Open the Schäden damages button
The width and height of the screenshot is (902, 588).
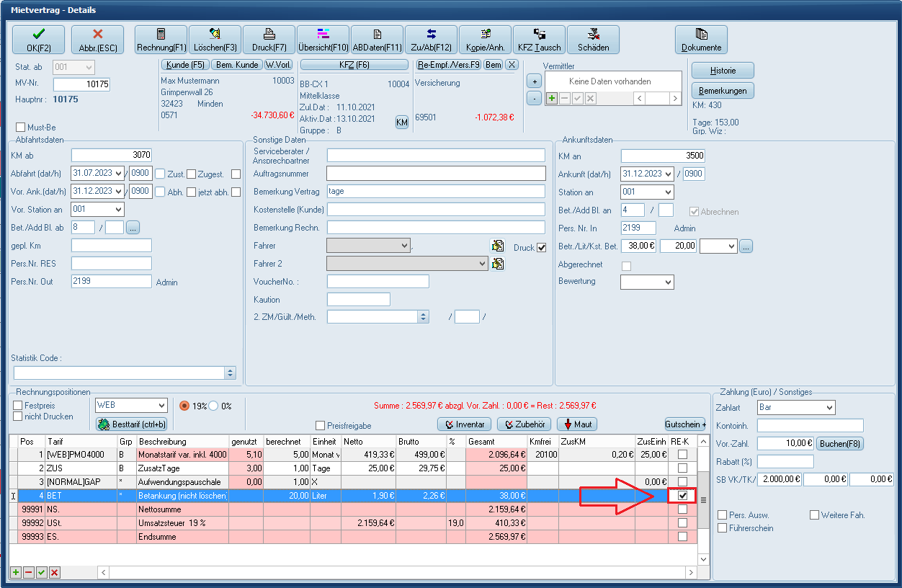point(593,40)
